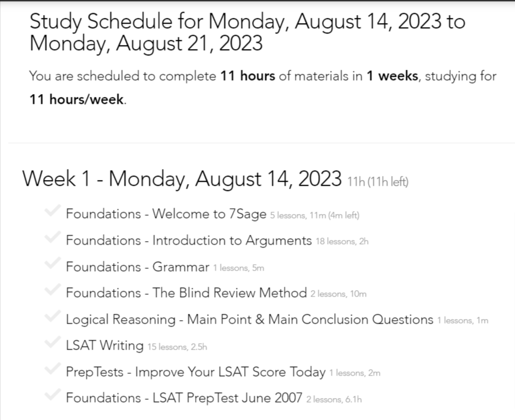Image resolution: width=515 pixels, height=420 pixels.
Task: Click checkmark icon beside Introduction to Arguments
Action: [53, 238]
